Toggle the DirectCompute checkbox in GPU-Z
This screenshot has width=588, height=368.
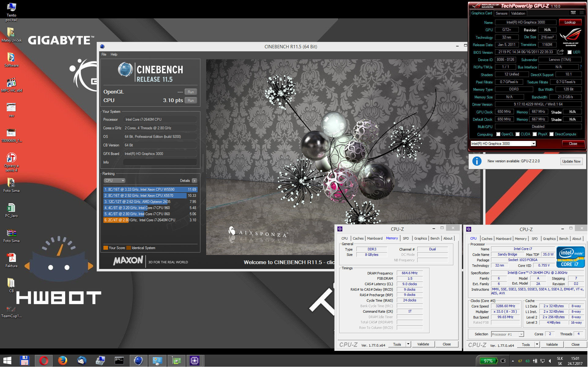pos(552,134)
